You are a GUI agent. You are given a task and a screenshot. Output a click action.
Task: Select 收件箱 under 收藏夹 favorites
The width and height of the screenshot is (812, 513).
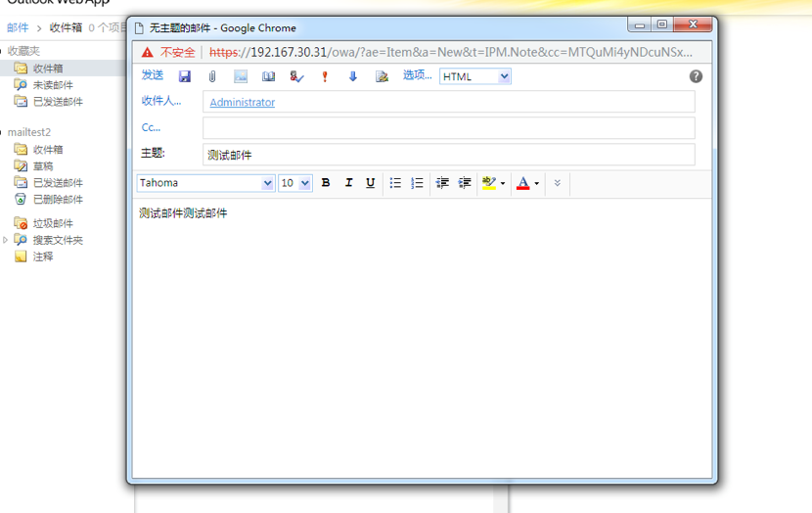point(48,69)
